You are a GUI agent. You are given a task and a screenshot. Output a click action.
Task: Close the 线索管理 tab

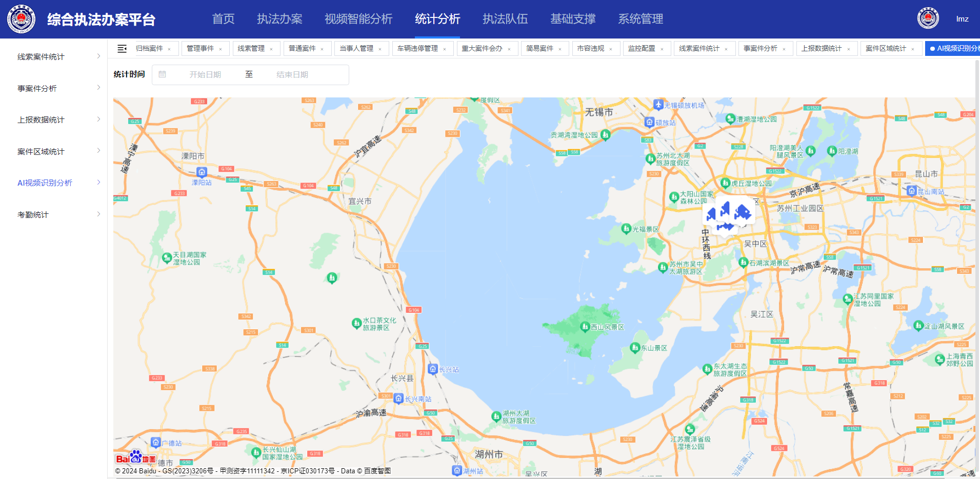coord(271,49)
